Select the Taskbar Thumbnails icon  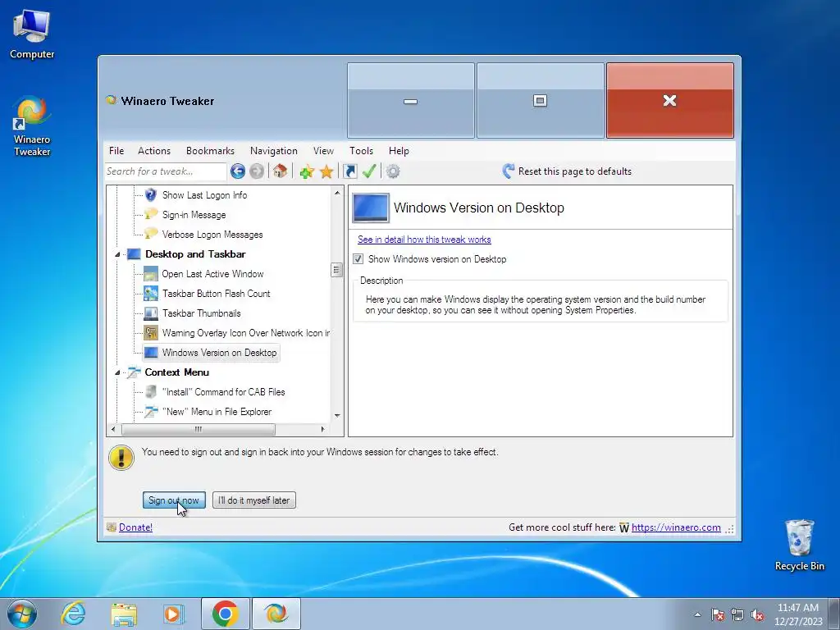click(151, 313)
